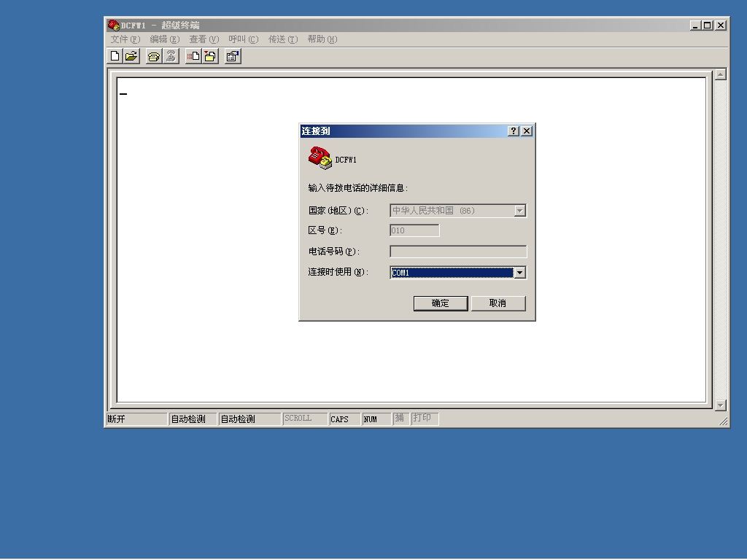Click the 输入待拨电话的详细信息 label

pos(357,188)
